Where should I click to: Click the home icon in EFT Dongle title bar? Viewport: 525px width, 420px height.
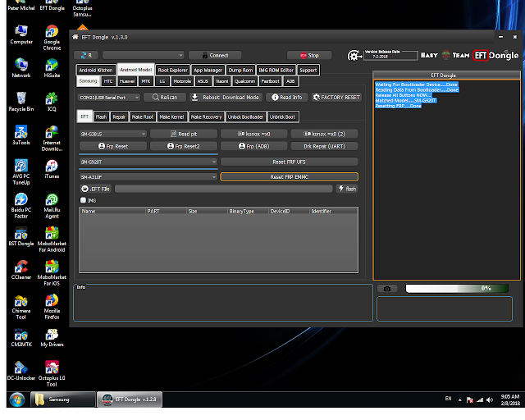tap(75, 37)
